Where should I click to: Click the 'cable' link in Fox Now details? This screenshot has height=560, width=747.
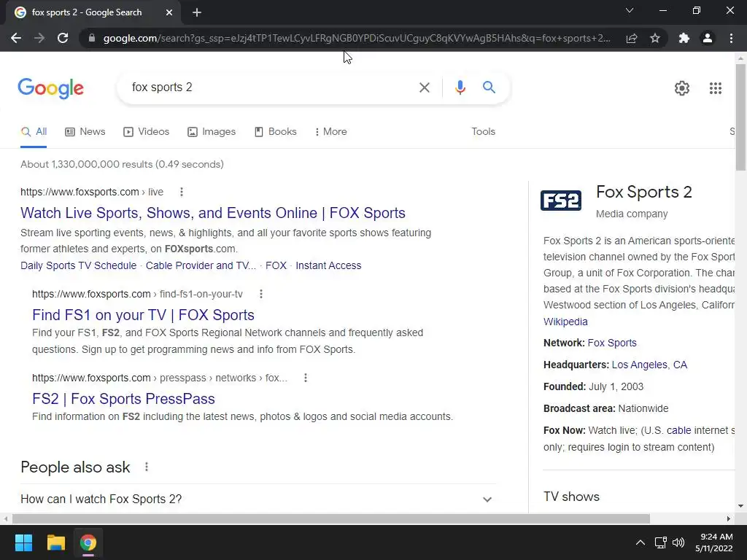(679, 430)
